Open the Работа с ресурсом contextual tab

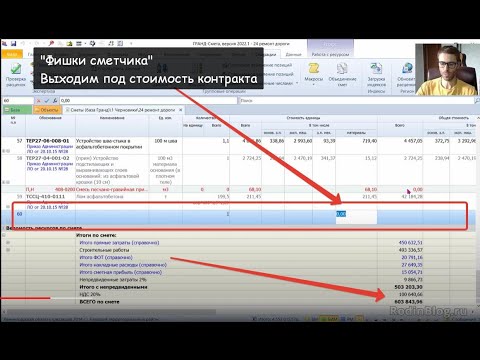click(330, 54)
